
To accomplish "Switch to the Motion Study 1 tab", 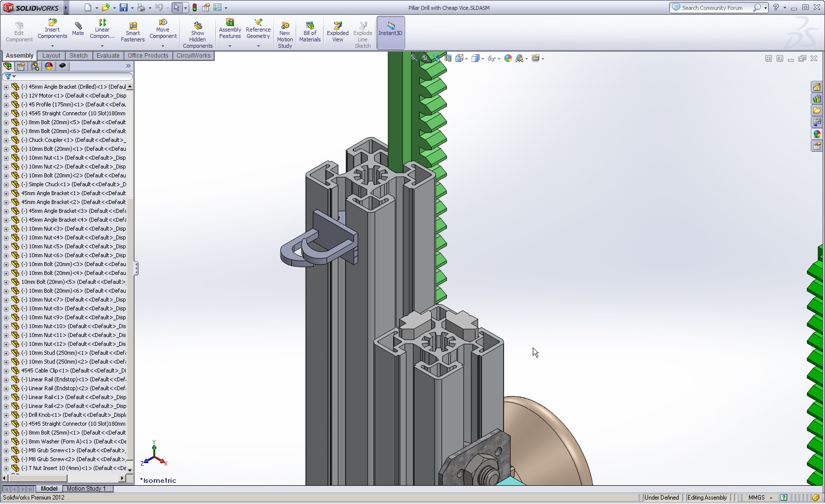I will (x=86, y=489).
